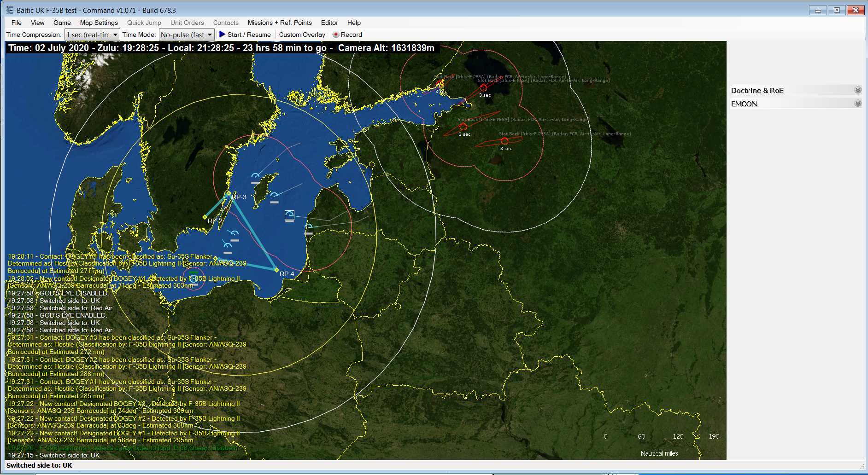Open the Contacts menu
868x475 pixels.
226,23
